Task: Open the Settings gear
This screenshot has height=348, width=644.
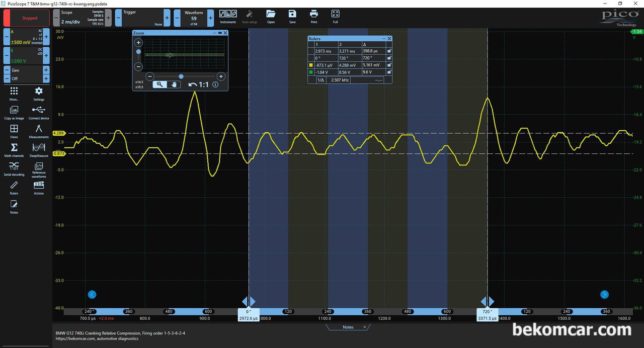Action: click(x=39, y=93)
